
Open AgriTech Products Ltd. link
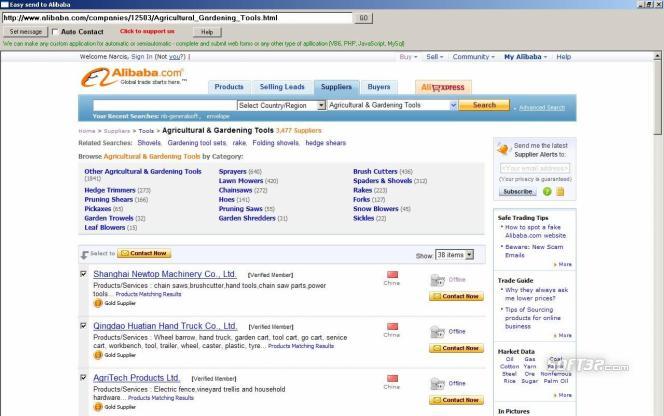[x=136, y=378]
